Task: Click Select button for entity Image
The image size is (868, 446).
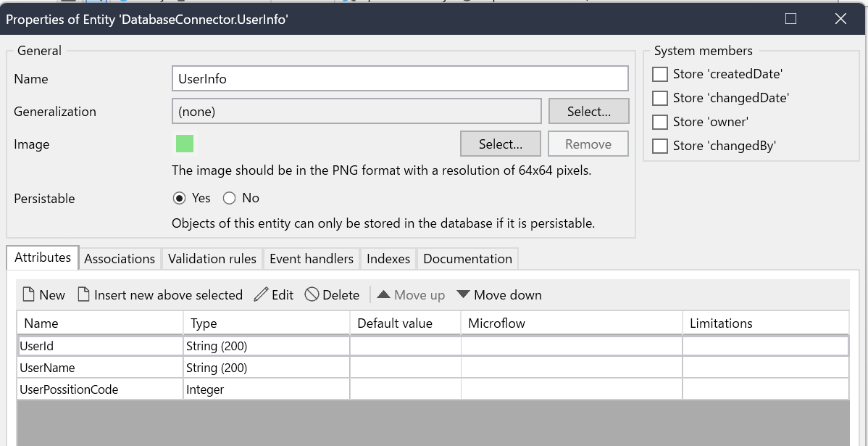Action: click(x=500, y=144)
